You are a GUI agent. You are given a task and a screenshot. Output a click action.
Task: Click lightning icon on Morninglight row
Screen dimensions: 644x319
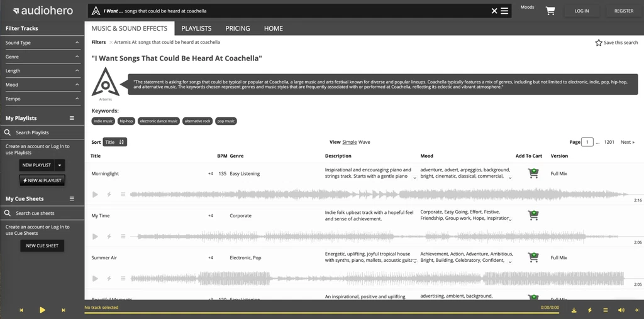point(109,195)
